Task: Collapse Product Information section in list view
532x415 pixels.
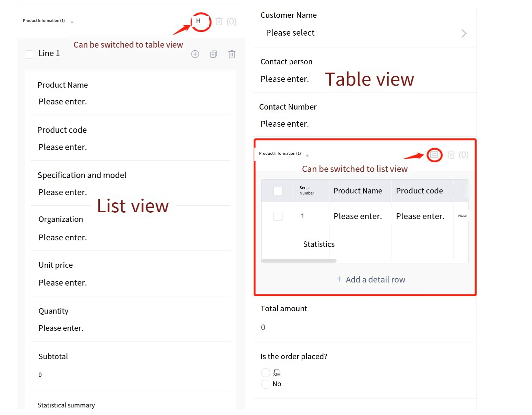Action: (x=72, y=22)
